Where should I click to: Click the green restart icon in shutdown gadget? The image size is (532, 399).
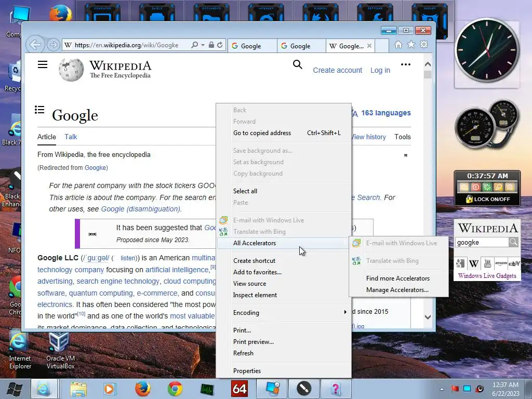pyautogui.click(x=487, y=187)
